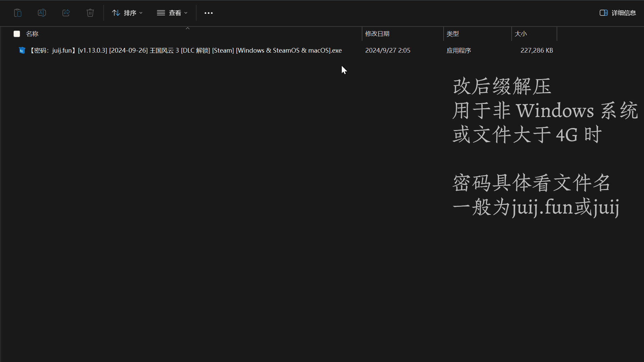Sort by 大小 column header

point(521,34)
